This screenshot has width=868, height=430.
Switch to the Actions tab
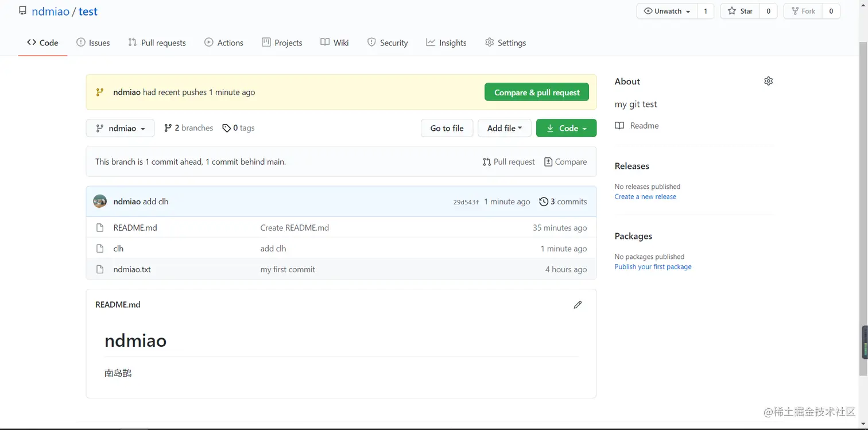click(224, 42)
